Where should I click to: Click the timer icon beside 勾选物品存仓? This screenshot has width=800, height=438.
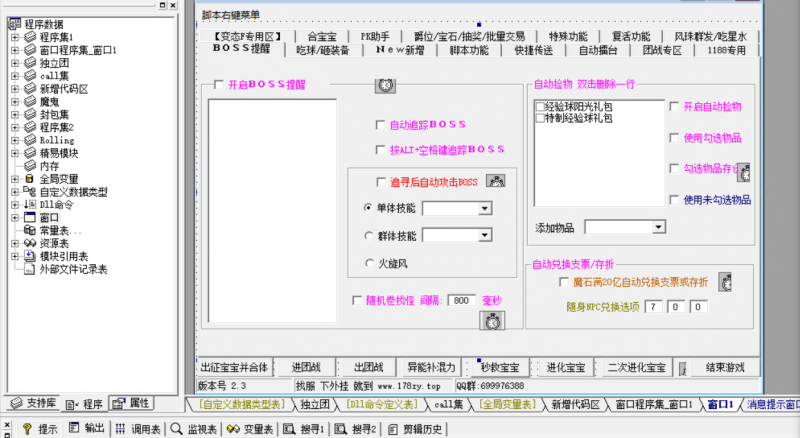point(744,173)
